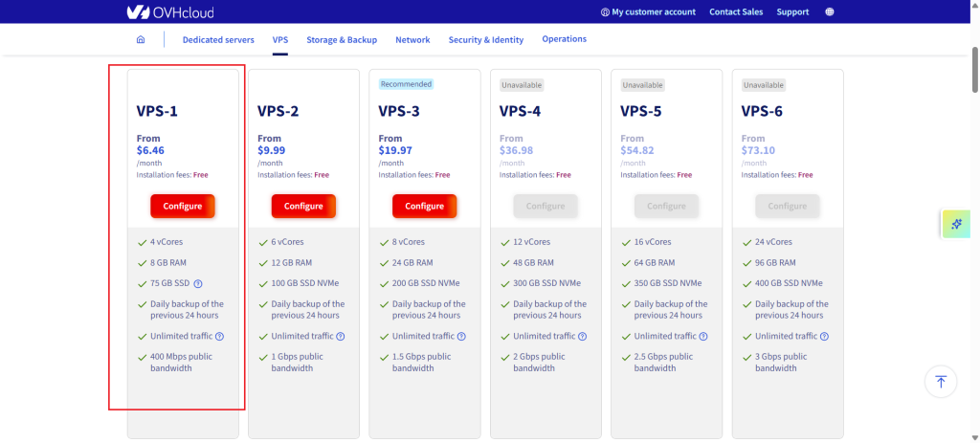The width and height of the screenshot is (980, 443).
Task: Click the disabled VPS-5 Configure button
Action: tap(666, 207)
